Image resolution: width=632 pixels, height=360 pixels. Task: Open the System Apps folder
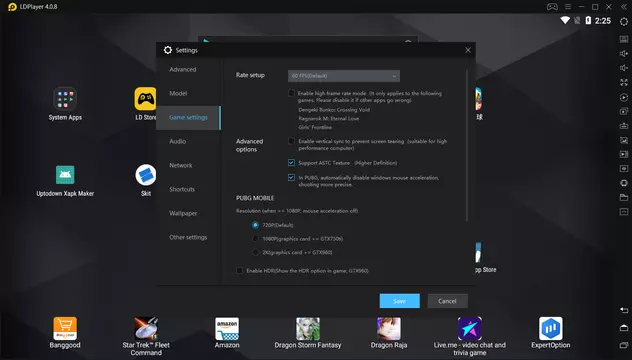(x=65, y=104)
